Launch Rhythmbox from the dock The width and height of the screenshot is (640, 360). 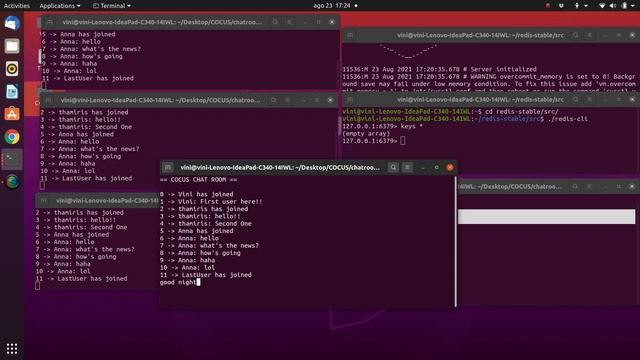(12, 69)
